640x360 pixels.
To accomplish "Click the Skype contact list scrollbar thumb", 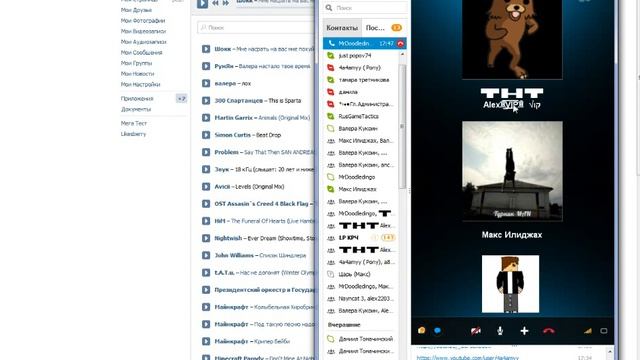I will (x=402, y=127).
